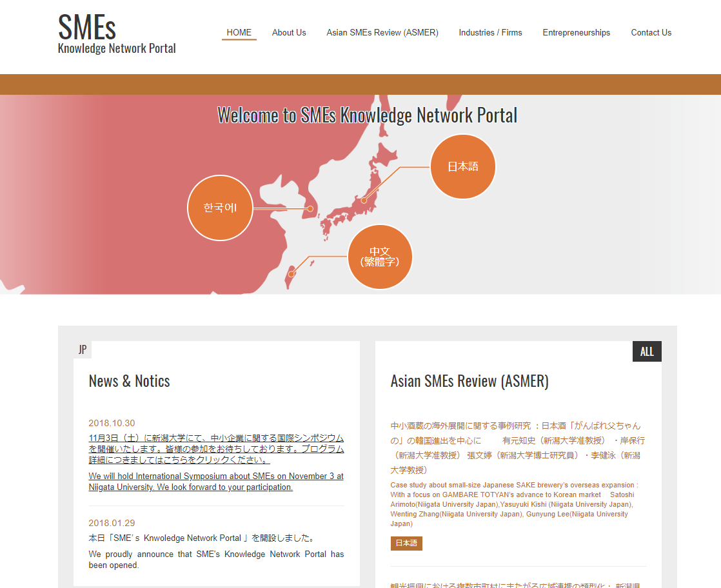Image resolution: width=721 pixels, height=588 pixels.
Task: Choose the Traditional Chinese circle button
Action: click(x=380, y=257)
